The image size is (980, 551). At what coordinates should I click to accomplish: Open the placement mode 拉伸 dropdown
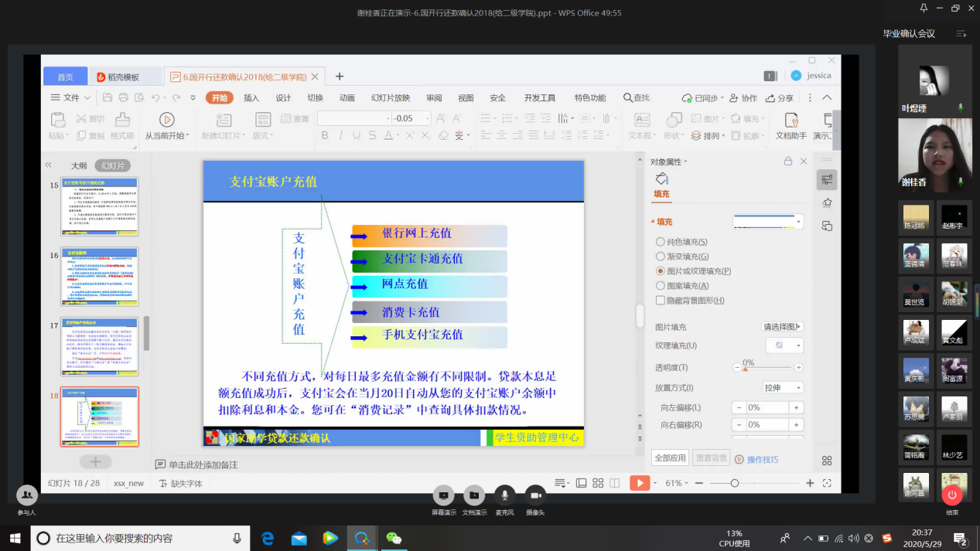click(783, 388)
